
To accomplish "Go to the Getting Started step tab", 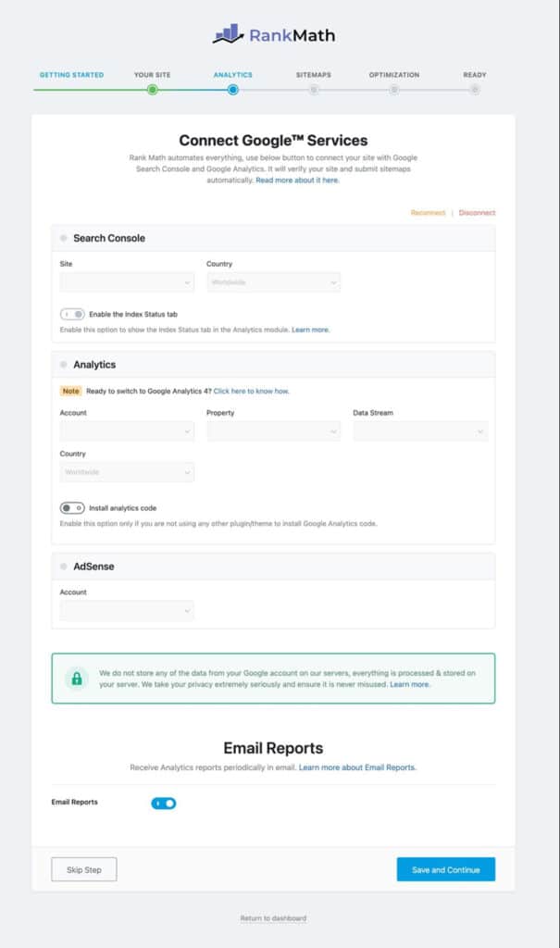I will point(71,75).
